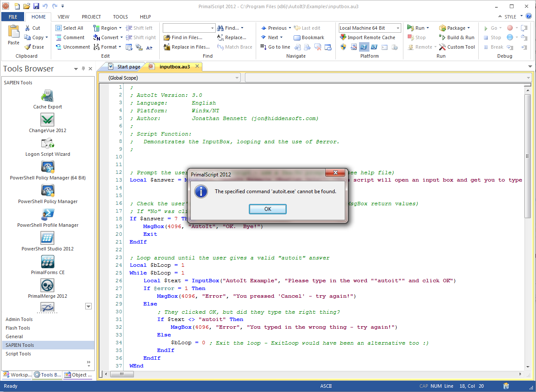Close the inputbox.au3 tab

click(197, 66)
